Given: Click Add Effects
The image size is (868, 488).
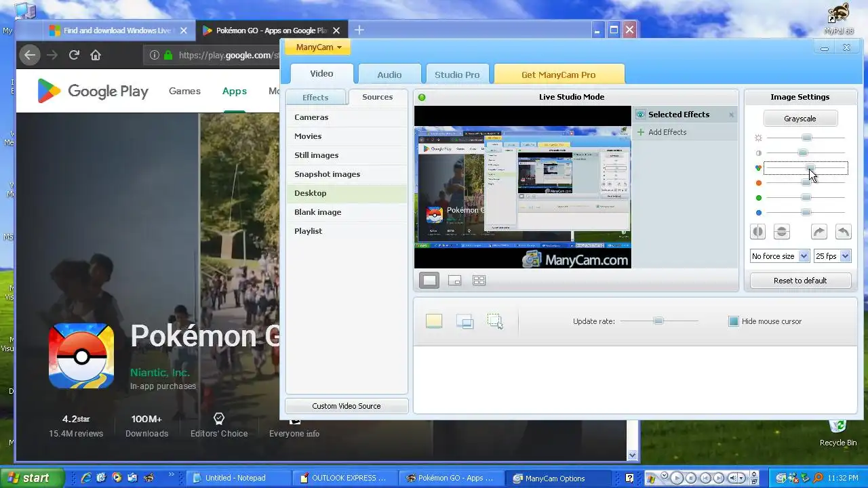Looking at the screenshot, I should click(x=667, y=132).
